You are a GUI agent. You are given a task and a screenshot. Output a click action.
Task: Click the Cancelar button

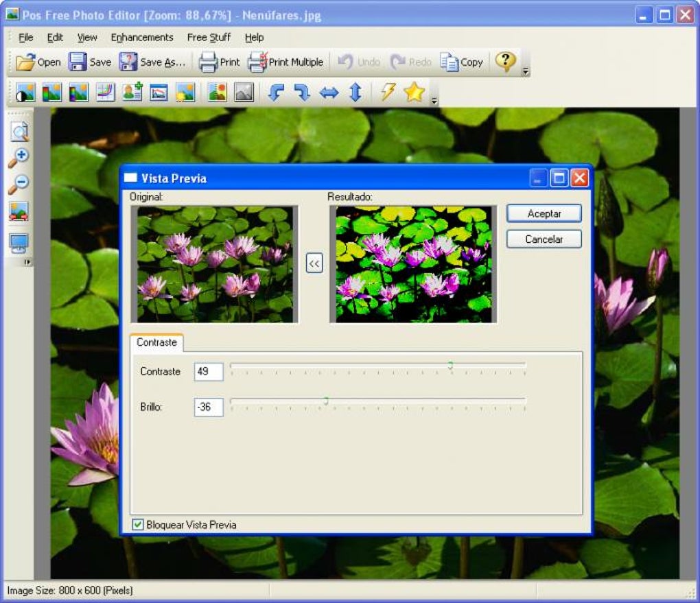tap(544, 239)
